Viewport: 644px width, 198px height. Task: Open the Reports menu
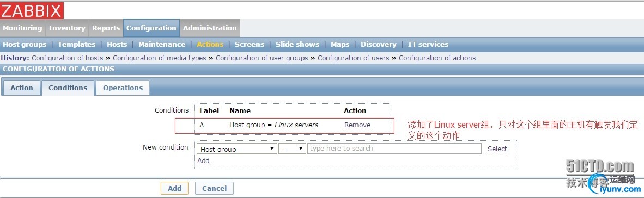pyautogui.click(x=106, y=28)
